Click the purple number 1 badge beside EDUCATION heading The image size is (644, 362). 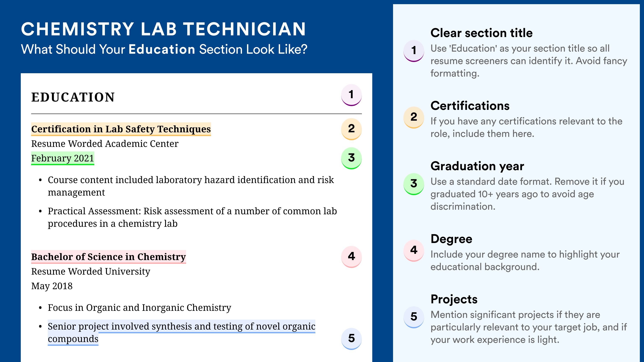click(x=351, y=95)
